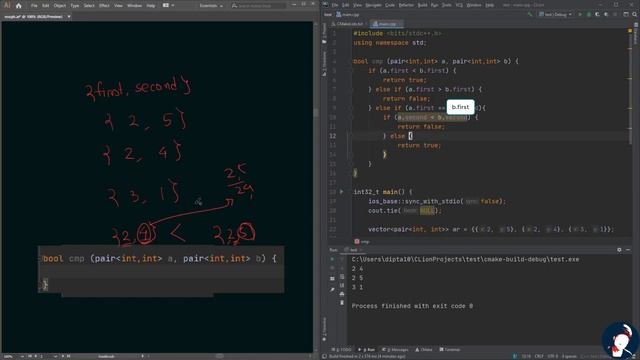
Task: Click the 4 spaces indent setting
Action: coord(569,356)
